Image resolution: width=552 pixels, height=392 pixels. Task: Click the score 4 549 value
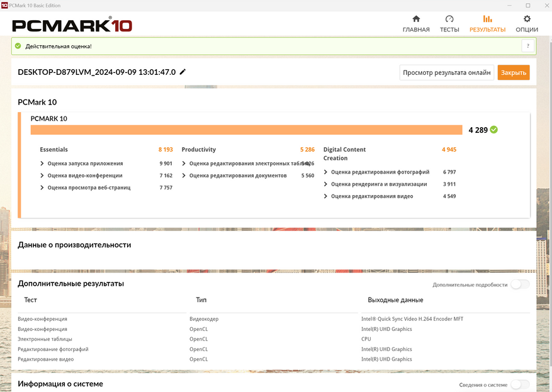coord(449,196)
